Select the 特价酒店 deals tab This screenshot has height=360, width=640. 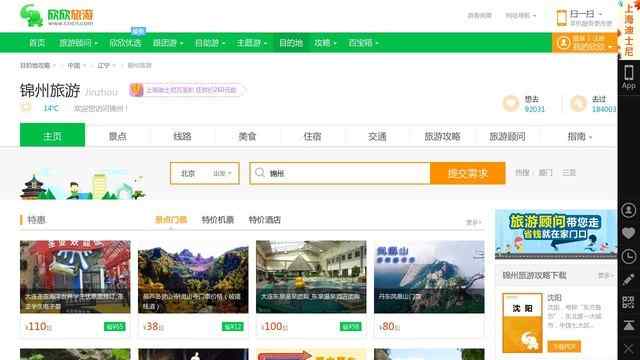click(x=264, y=220)
